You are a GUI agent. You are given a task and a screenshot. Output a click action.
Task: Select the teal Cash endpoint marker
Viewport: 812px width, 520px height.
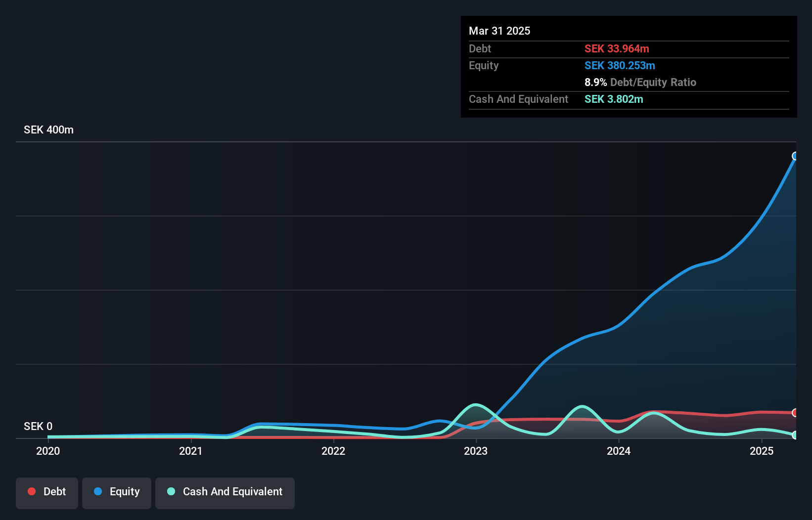[x=795, y=435]
